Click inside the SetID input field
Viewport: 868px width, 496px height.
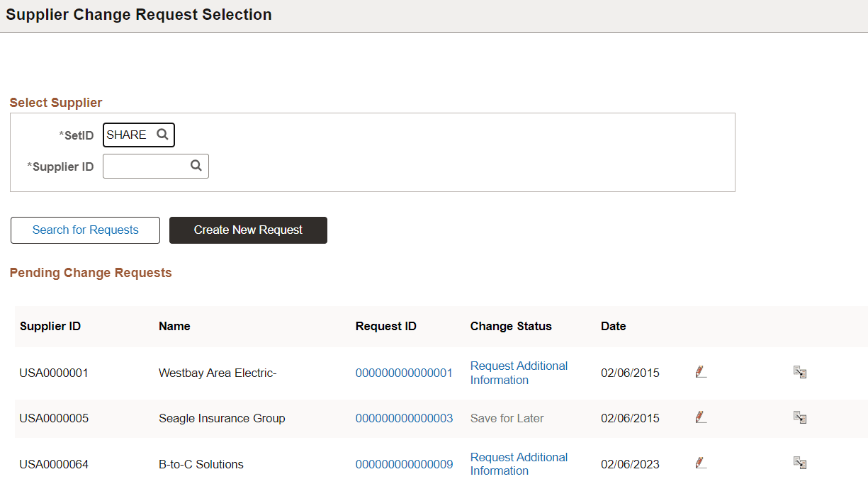[128, 134]
